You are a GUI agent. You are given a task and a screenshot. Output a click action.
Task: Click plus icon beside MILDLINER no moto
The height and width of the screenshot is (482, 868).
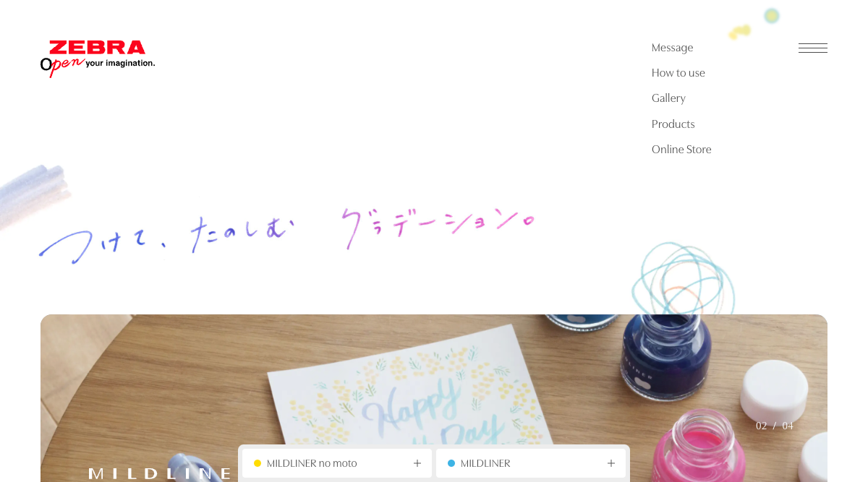tap(417, 463)
